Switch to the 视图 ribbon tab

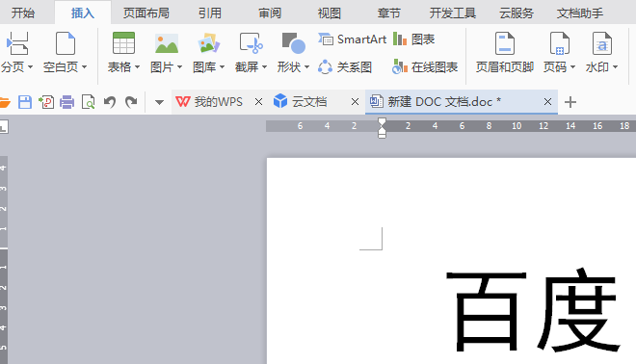point(329,13)
